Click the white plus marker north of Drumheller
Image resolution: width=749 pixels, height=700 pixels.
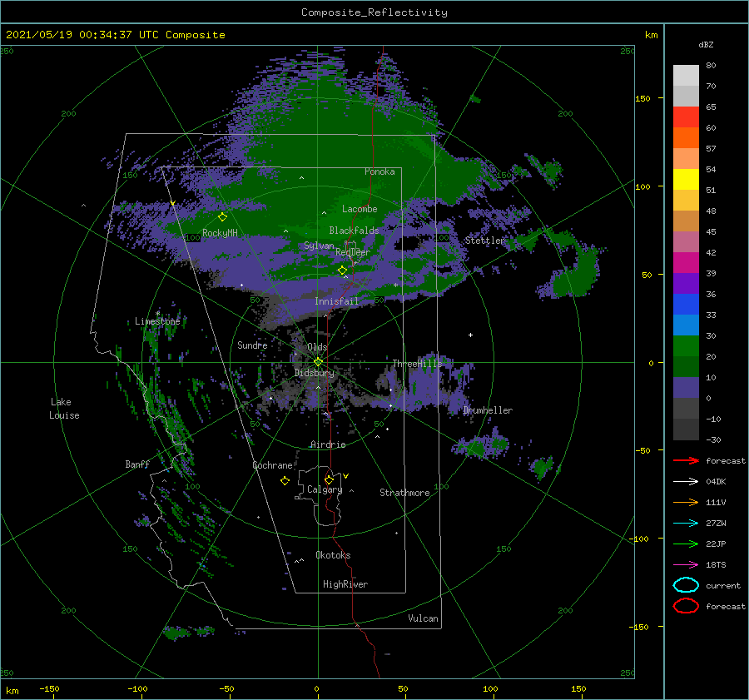pos(470,335)
